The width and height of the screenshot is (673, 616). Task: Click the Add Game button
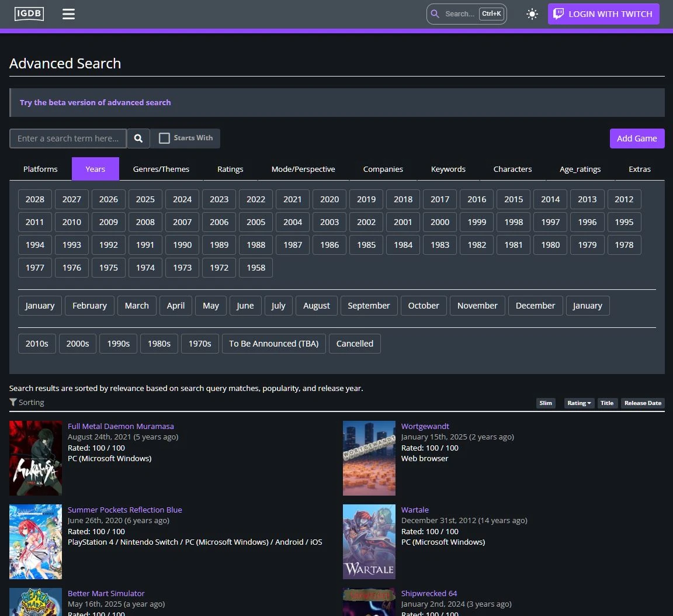click(x=637, y=139)
